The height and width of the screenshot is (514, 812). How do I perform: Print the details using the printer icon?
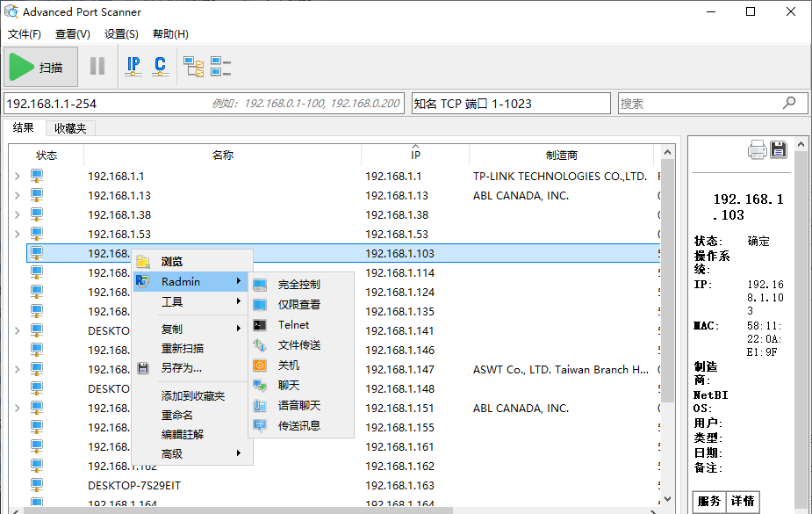(757, 149)
